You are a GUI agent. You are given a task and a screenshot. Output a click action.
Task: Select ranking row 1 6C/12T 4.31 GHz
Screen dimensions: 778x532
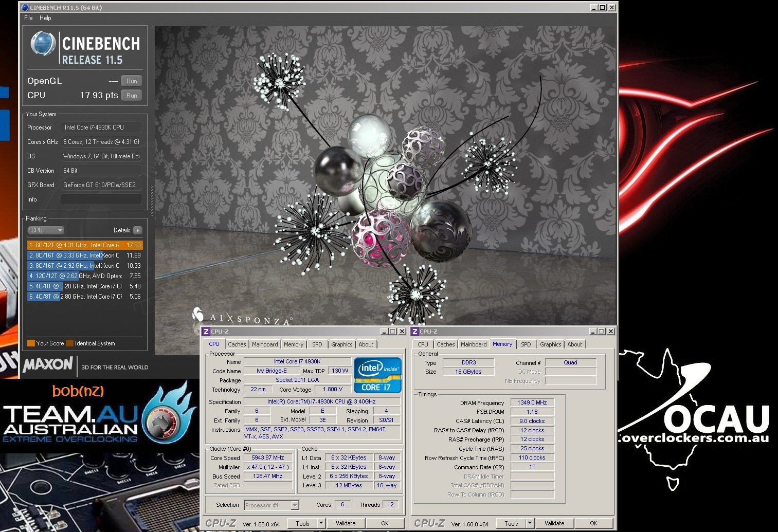(85, 245)
